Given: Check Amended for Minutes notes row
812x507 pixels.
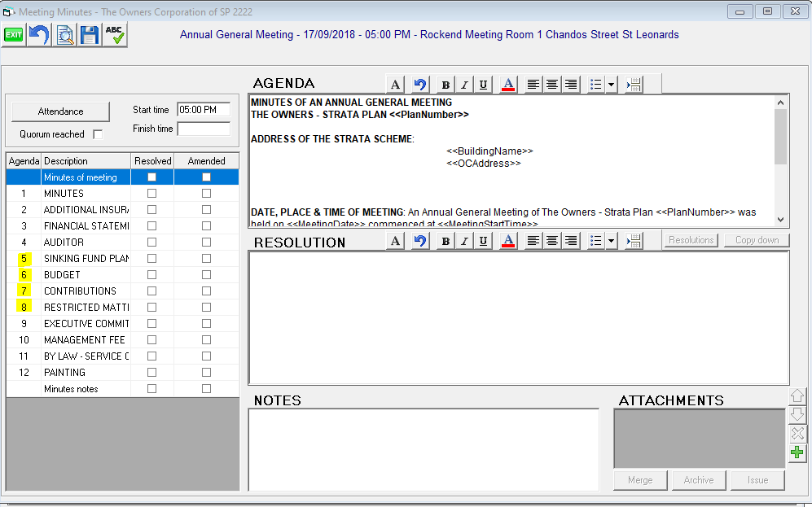Looking at the screenshot, I should point(206,388).
